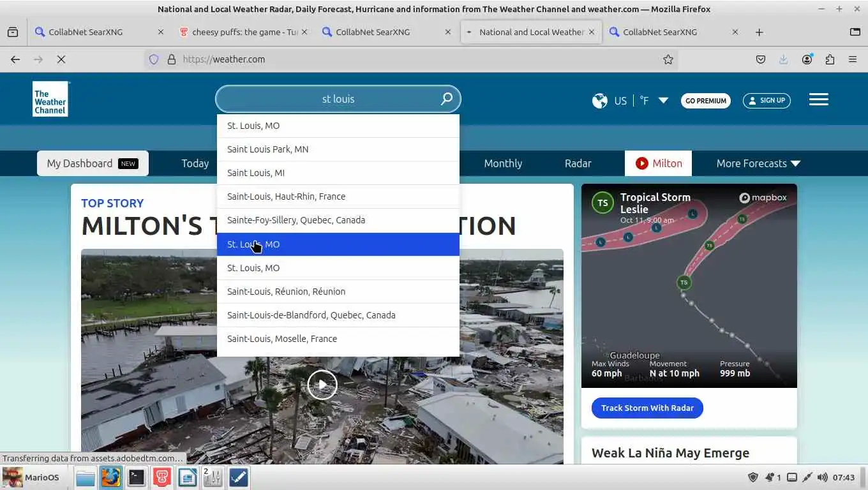Select Saint-Louis, Moselle, France suggestion
868x490 pixels.
tap(338, 339)
